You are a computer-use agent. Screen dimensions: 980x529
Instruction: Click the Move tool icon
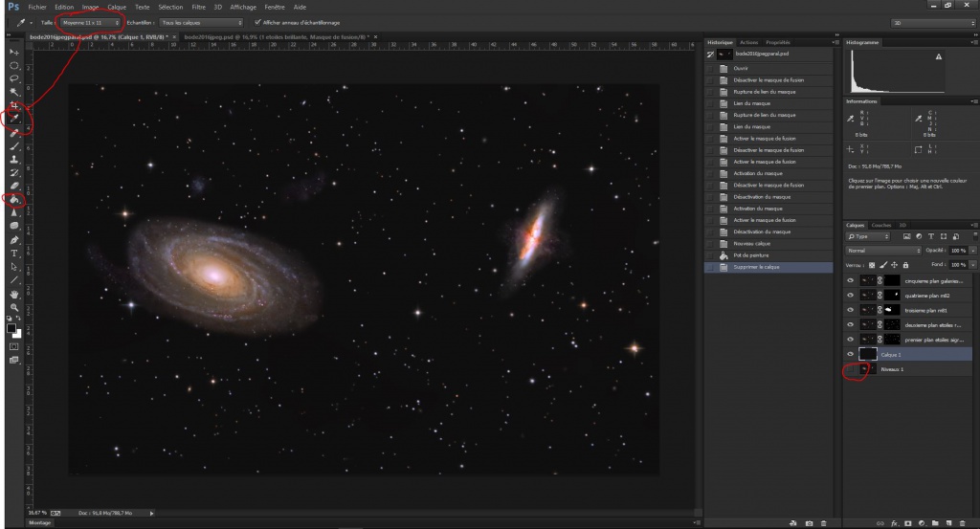point(14,51)
